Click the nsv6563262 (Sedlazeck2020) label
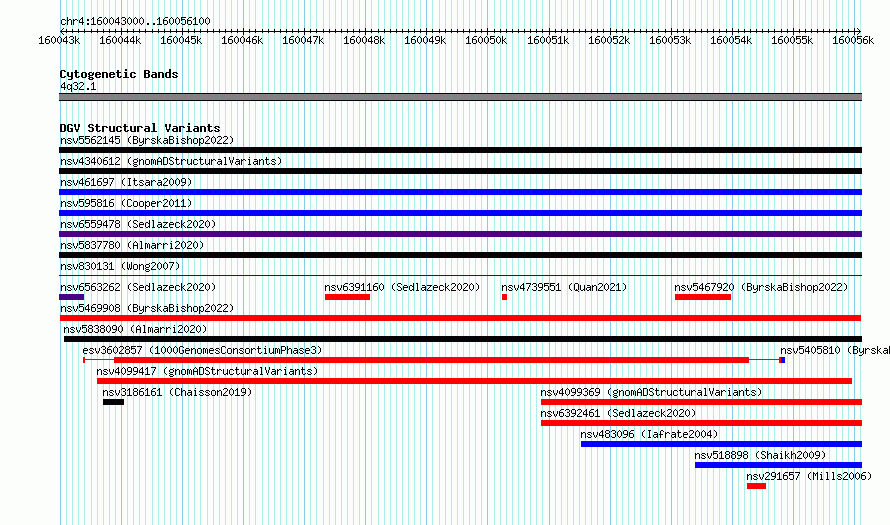Screen dimensions: 890x525 [138, 287]
